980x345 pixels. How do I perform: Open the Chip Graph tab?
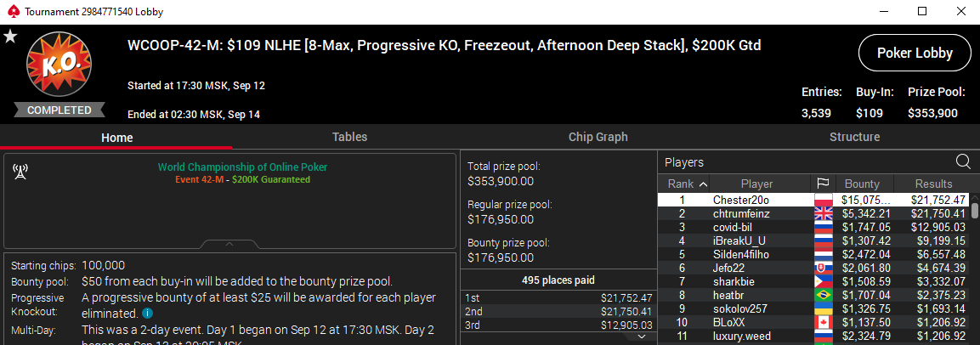pyautogui.click(x=598, y=137)
